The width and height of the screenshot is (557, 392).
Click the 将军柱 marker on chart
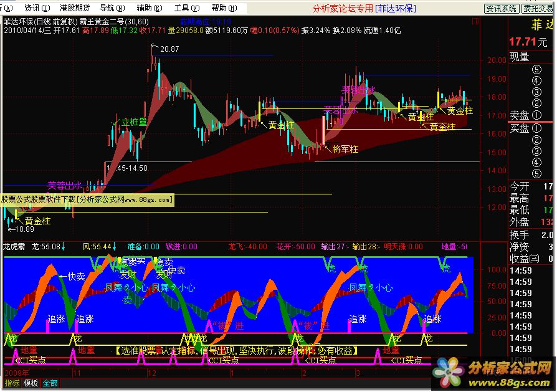(345, 150)
